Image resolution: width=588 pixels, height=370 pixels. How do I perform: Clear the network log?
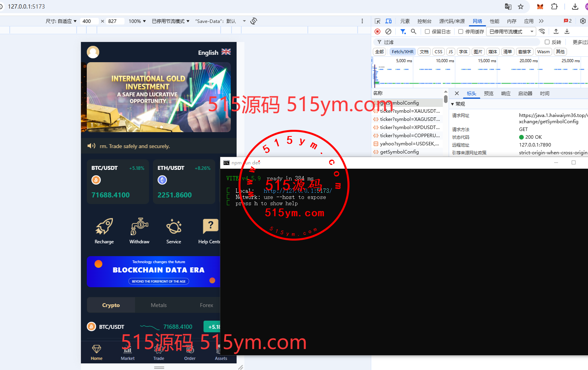point(388,31)
